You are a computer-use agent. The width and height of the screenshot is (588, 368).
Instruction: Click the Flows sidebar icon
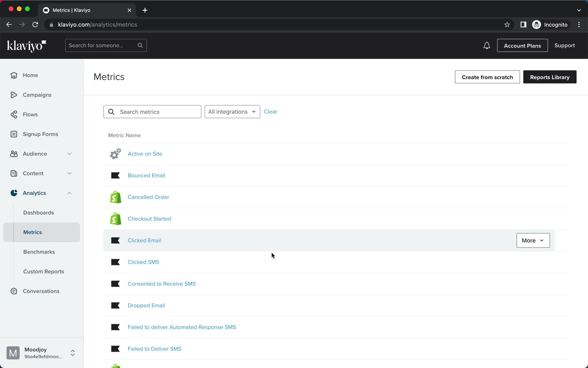click(x=14, y=114)
